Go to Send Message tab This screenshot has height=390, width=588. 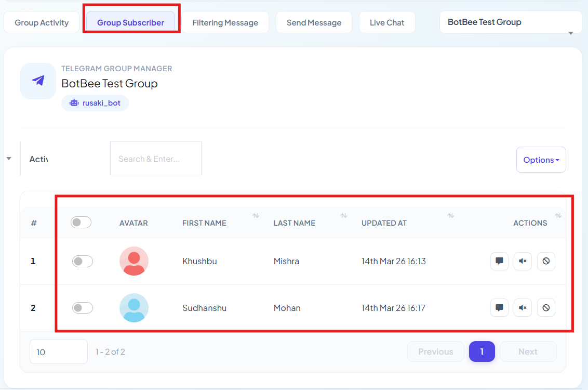click(314, 22)
